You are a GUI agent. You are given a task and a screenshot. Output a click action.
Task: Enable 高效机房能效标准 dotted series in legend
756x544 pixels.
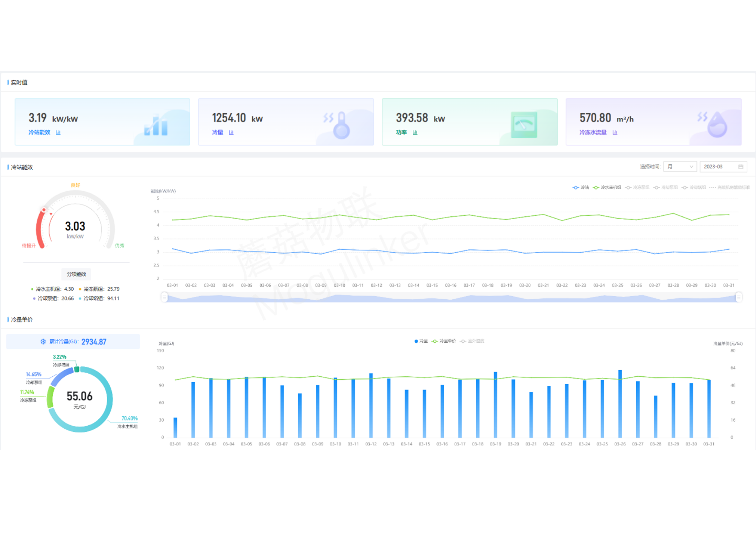click(x=730, y=187)
